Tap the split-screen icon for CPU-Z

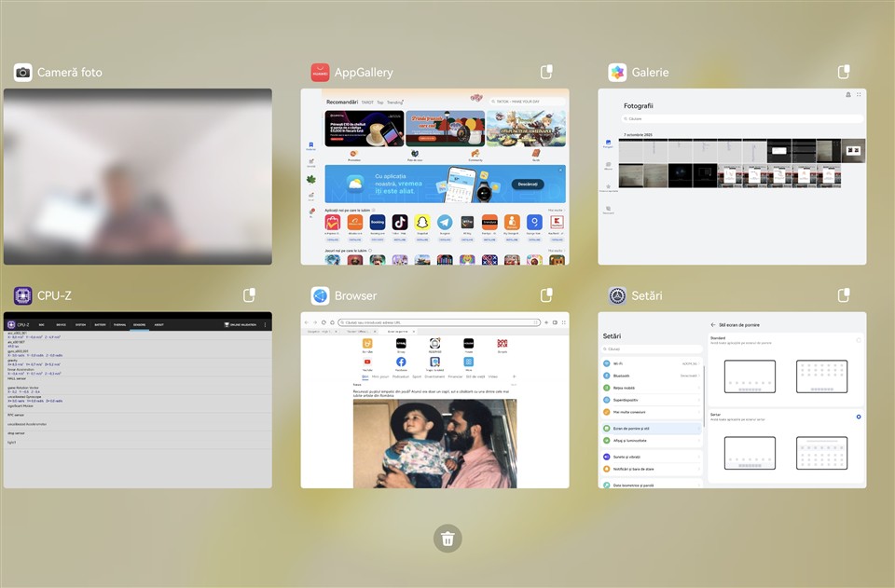pyautogui.click(x=250, y=295)
